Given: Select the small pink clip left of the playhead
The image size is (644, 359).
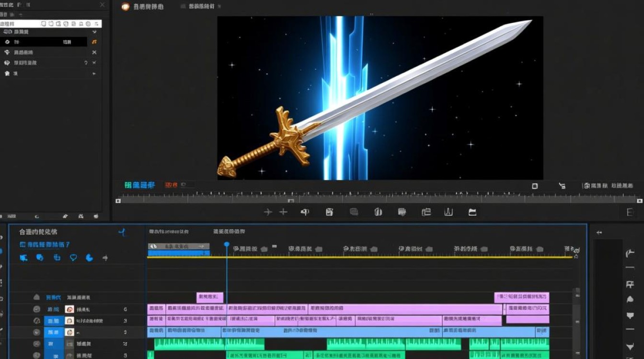Looking at the screenshot, I should (210, 297).
